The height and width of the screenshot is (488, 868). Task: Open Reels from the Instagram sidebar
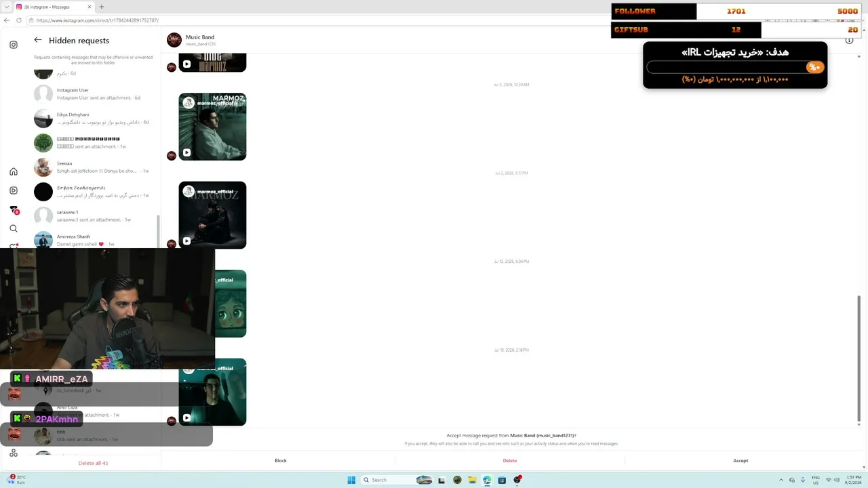[14, 190]
